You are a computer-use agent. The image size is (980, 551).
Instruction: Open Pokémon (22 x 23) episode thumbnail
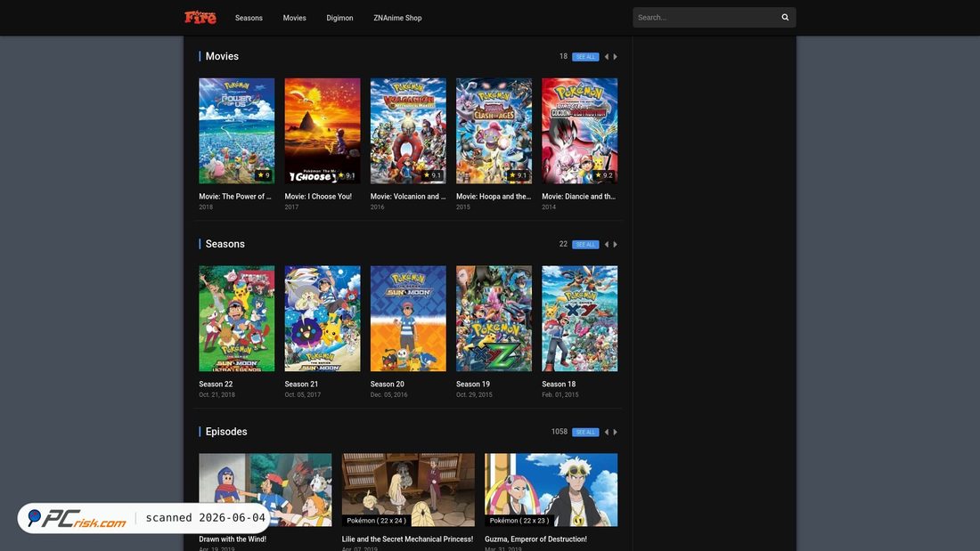pyautogui.click(x=551, y=490)
